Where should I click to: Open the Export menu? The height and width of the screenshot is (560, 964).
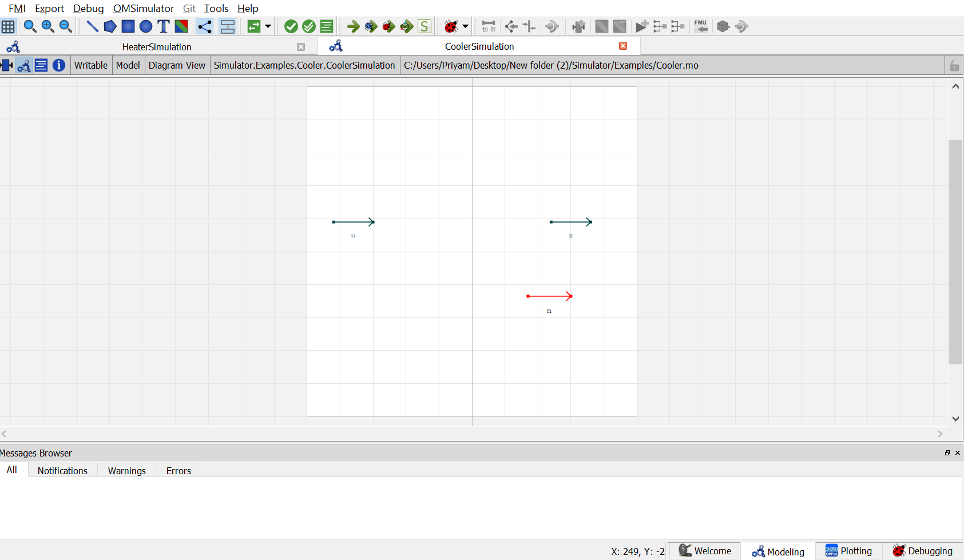[x=49, y=9]
